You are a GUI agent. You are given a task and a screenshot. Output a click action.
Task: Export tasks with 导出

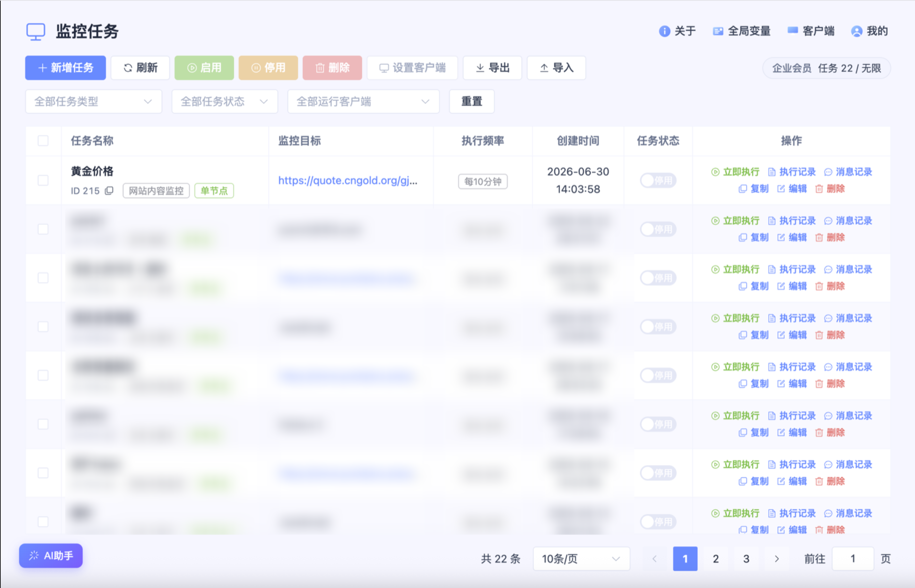click(492, 68)
